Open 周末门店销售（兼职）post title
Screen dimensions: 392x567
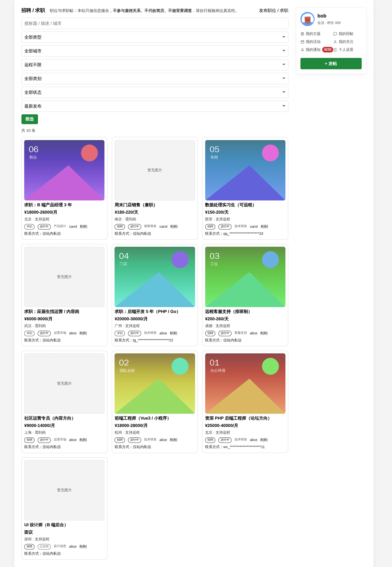(136, 205)
